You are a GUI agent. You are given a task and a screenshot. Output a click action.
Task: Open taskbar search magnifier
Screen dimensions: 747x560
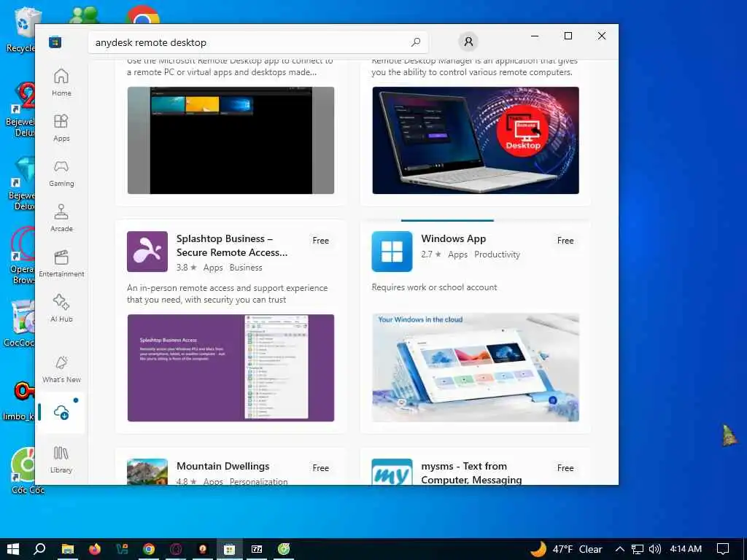pos(39,549)
